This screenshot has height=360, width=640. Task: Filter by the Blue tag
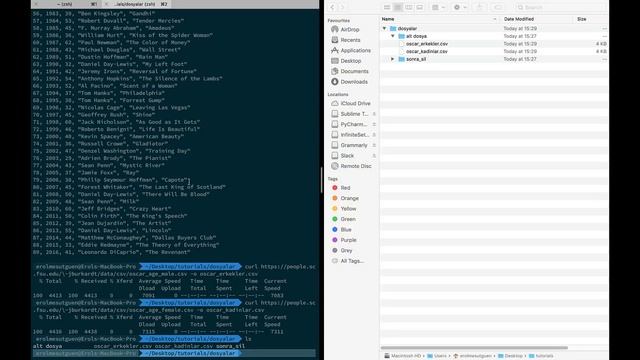point(342,229)
